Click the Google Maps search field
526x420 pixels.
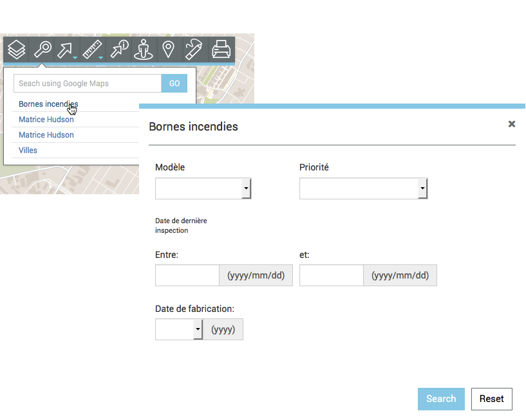[88, 84]
